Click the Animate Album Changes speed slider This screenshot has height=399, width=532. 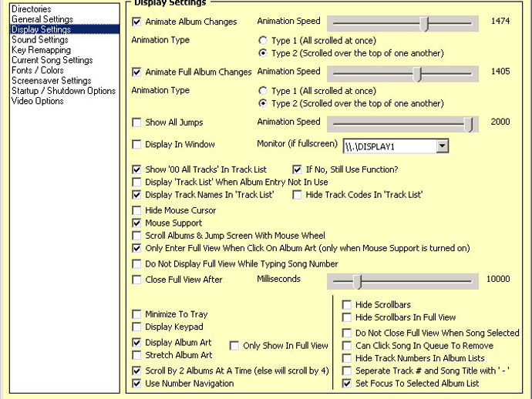point(402,23)
